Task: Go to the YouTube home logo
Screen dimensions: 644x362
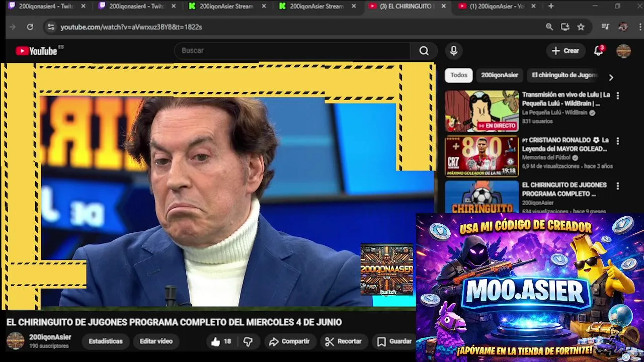Action: coord(36,51)
